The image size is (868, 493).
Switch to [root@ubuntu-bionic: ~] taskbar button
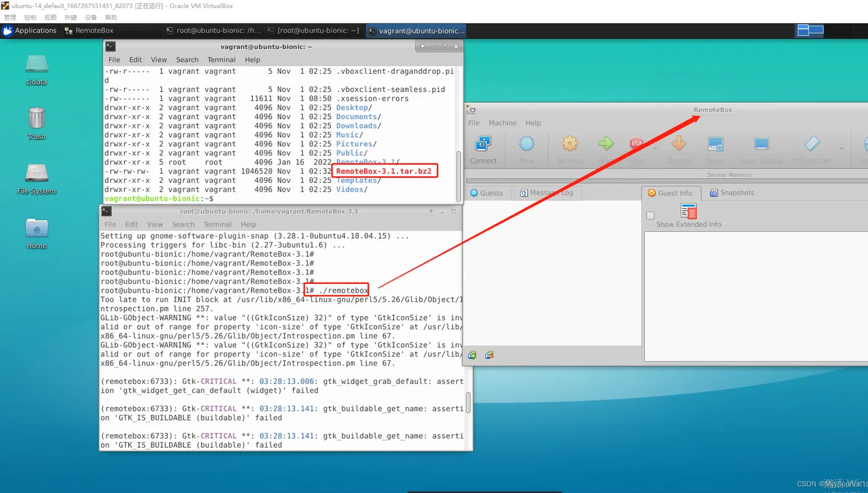click(x=314, y=30)
